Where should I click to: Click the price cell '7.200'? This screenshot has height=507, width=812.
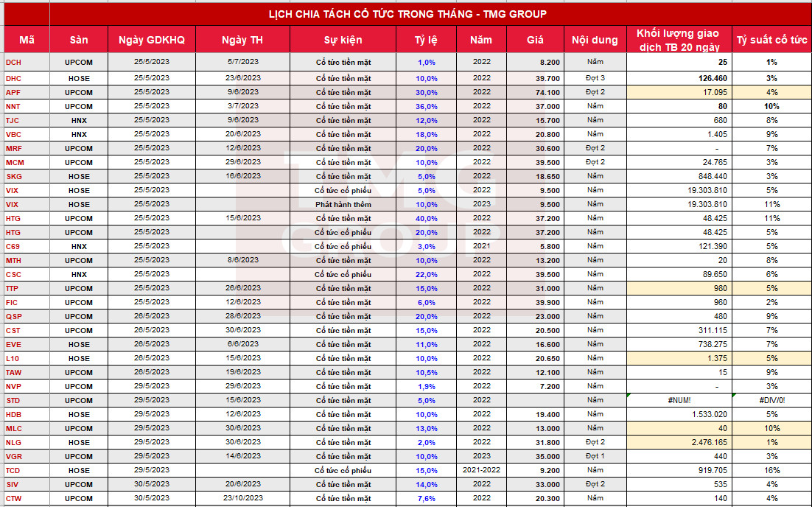pyautogui.click(x=535, y=386)
